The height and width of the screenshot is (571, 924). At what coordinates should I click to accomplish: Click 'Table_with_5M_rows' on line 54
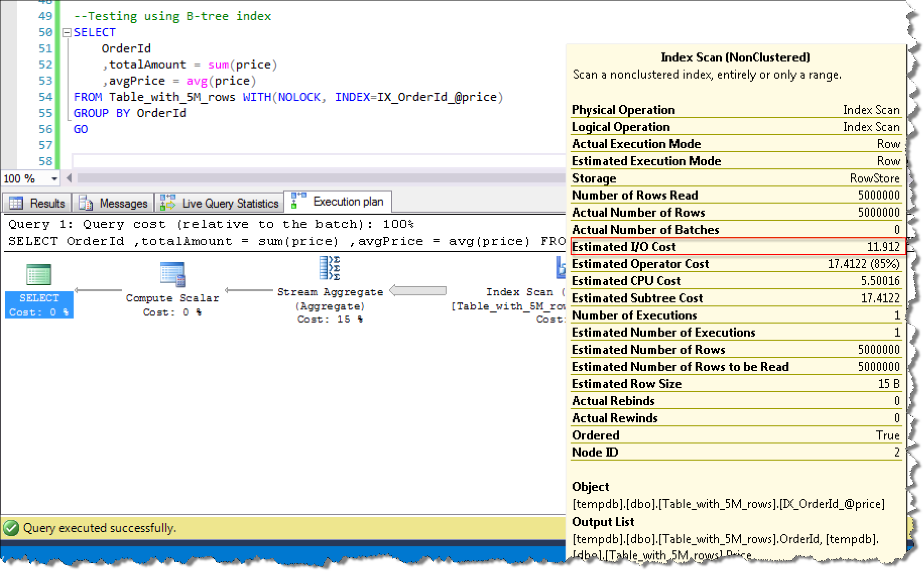click(x=172, y=97)
